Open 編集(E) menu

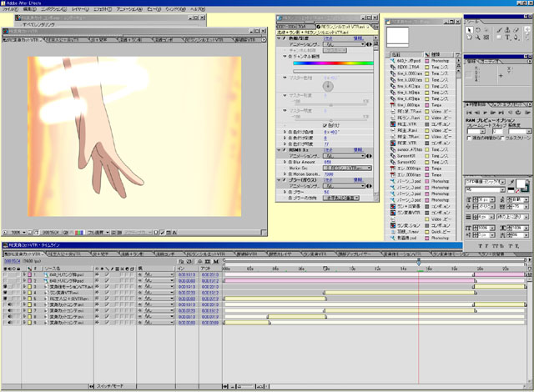click(x=29, y=9)
